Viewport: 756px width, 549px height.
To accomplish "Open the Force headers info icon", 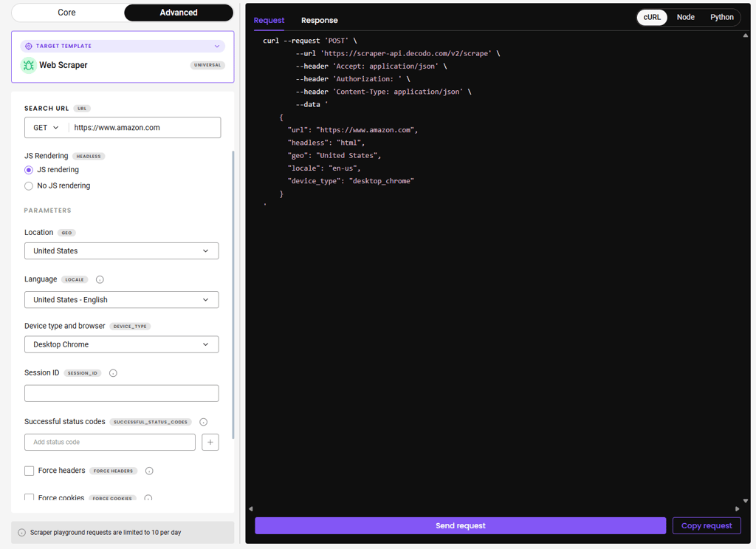I will 149,471.
